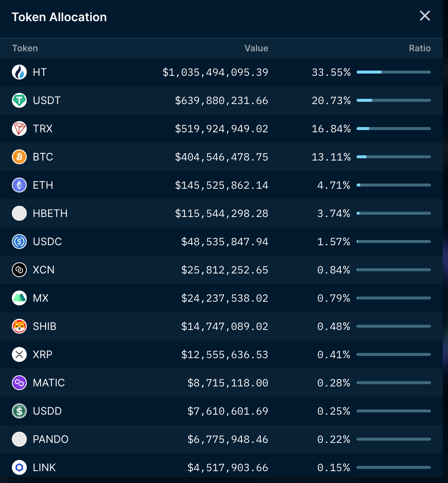This screenshot has height=483, width=448.
Task: Click the MATIC Polygon token icon
Action: [x=19, y=383]
